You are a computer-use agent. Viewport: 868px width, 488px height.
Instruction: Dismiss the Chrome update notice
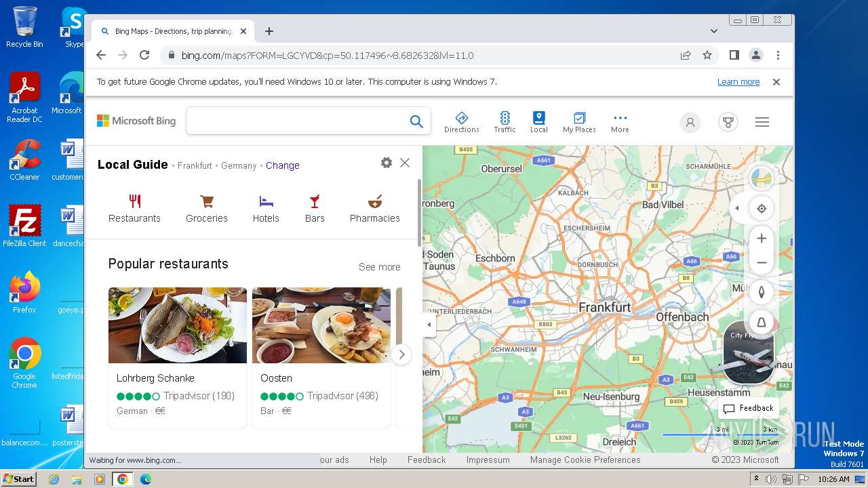776,82
